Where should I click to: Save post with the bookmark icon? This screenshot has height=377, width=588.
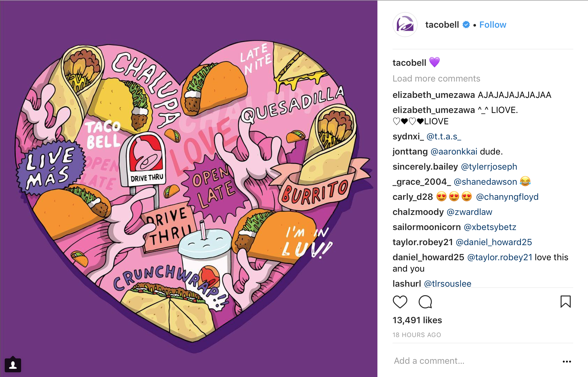[565, 301]
